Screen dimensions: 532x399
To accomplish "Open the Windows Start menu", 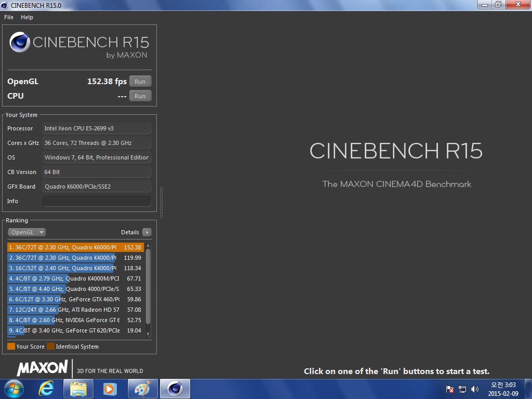I will pos(14,389).
